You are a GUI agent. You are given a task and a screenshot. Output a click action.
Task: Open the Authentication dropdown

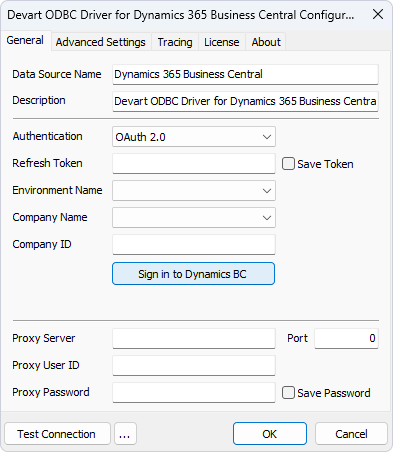pyautogui.click(x=194, y=137)
